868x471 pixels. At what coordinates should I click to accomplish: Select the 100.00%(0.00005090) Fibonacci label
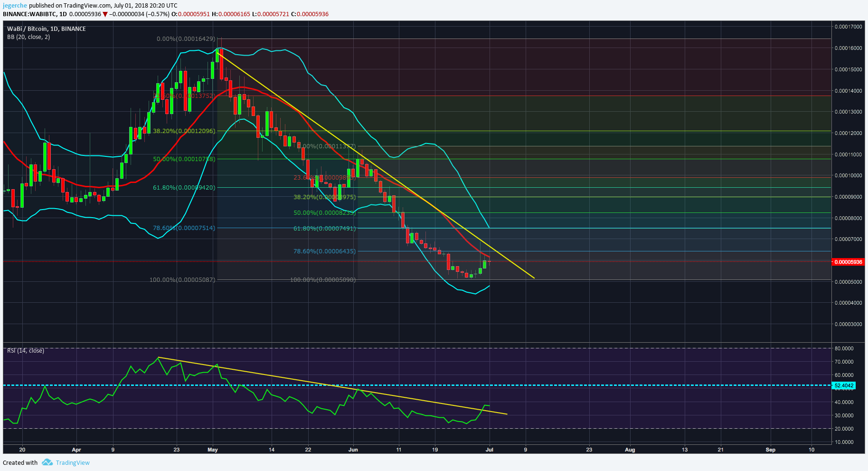323,280
